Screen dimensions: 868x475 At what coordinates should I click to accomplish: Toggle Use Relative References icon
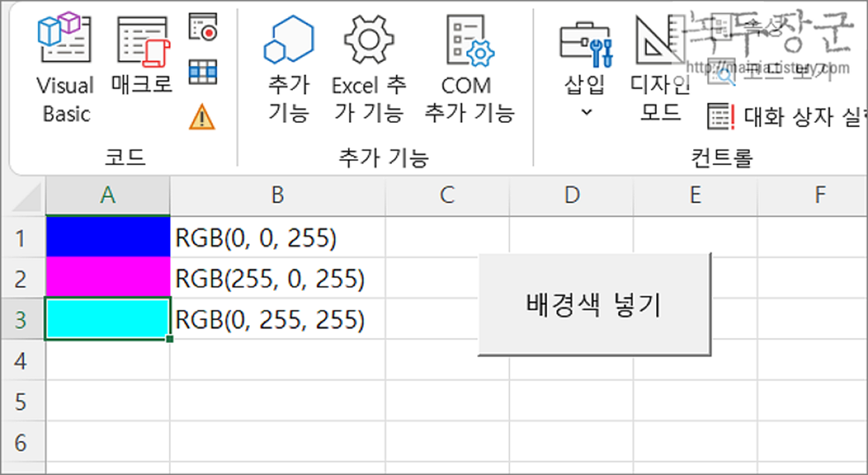tap(203, 71)
